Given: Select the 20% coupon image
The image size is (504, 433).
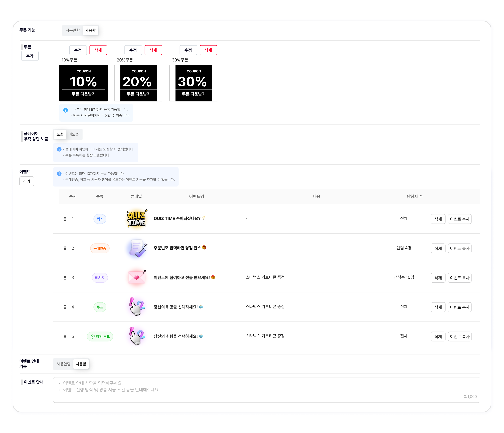Looking at the screenshot, I should (x=139, y=83).
